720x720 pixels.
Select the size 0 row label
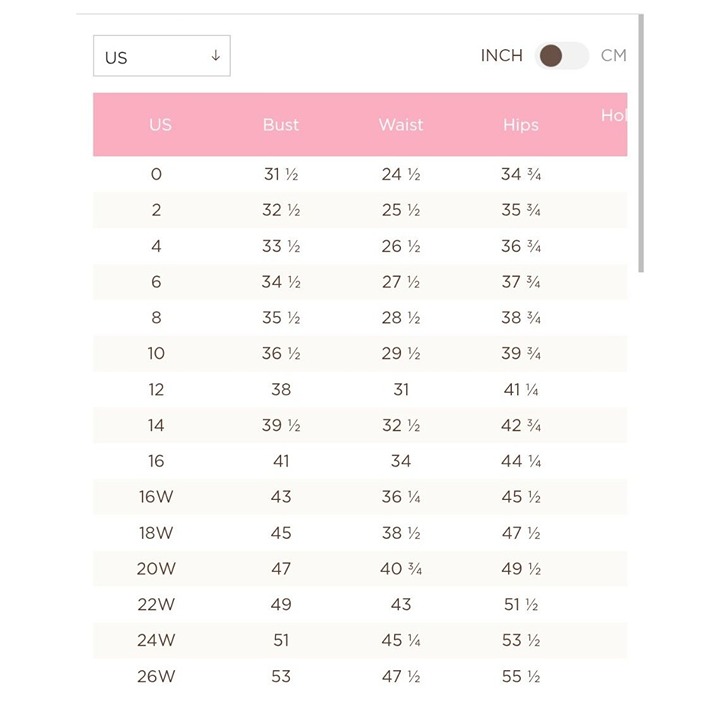pos(156,174)
